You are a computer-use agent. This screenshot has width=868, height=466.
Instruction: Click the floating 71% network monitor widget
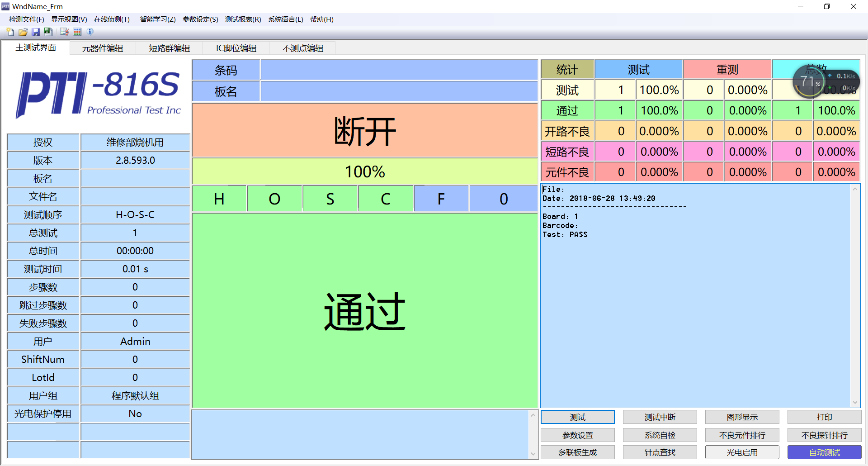[x=826, y=82]
